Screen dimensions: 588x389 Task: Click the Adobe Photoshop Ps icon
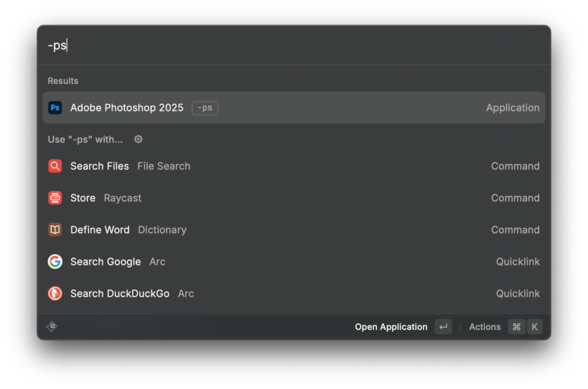55,107
